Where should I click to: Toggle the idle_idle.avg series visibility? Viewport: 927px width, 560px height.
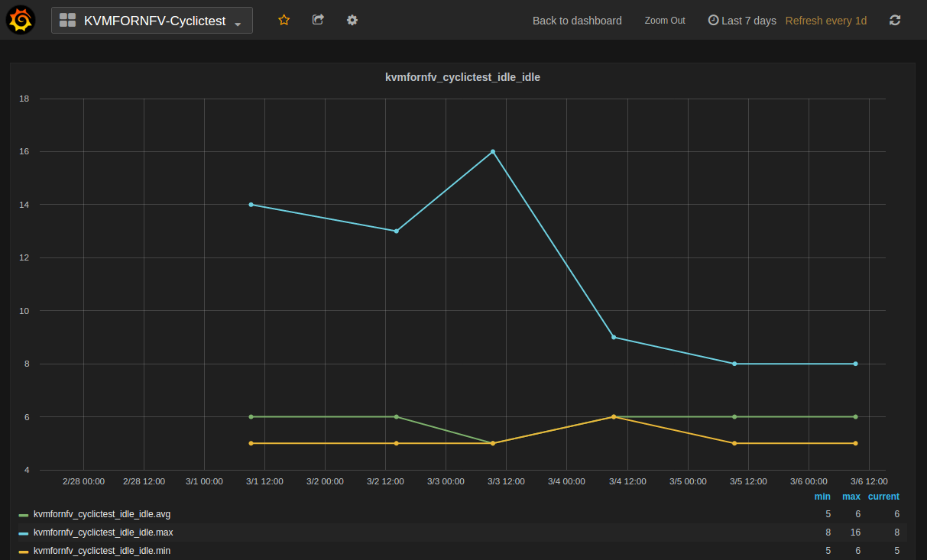point(102,514)
